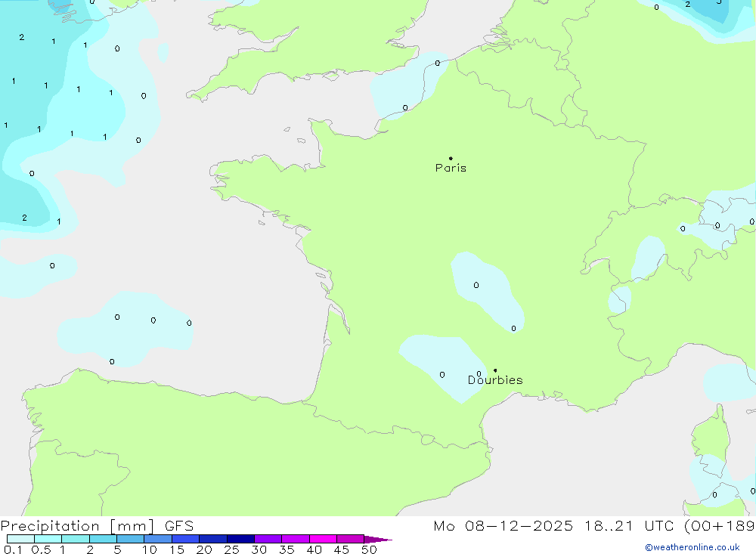This screenshot has width=756, height=554.
Task: Click the legend label '10'
Action: (x=150, y=549)
